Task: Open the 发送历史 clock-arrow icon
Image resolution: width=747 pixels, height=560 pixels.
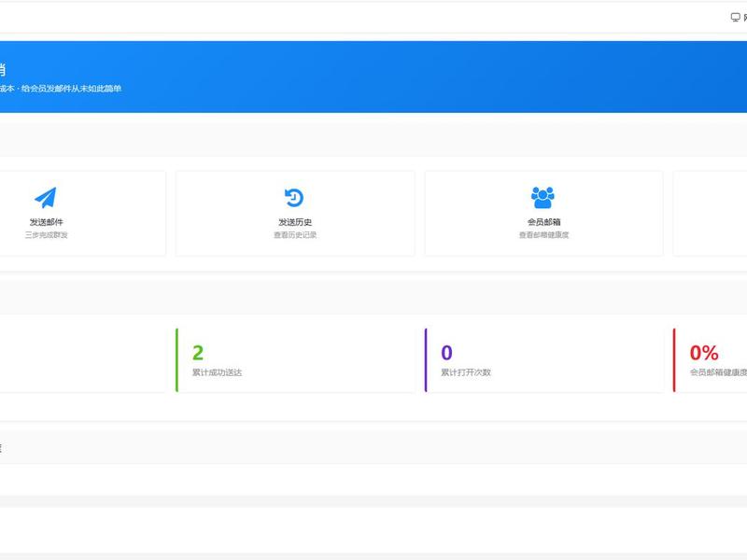Action: 294,198
